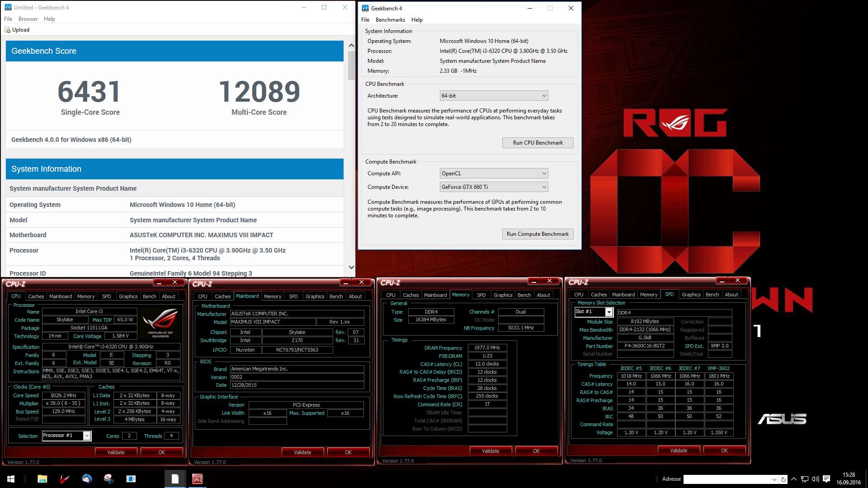
Task: Expand the Slot #1 memory slot dropdown
Action: 609,312
